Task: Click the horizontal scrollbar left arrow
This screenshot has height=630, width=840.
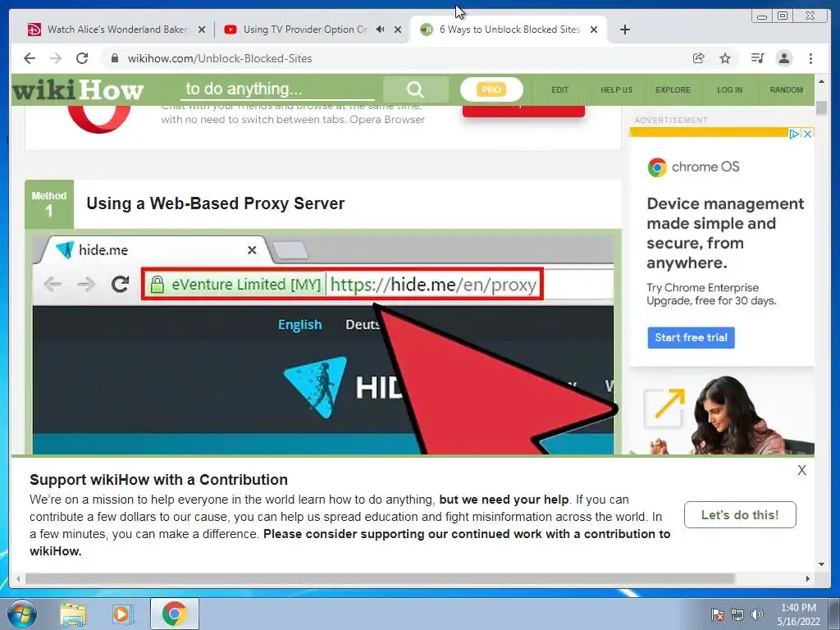Action: point(18,578)
